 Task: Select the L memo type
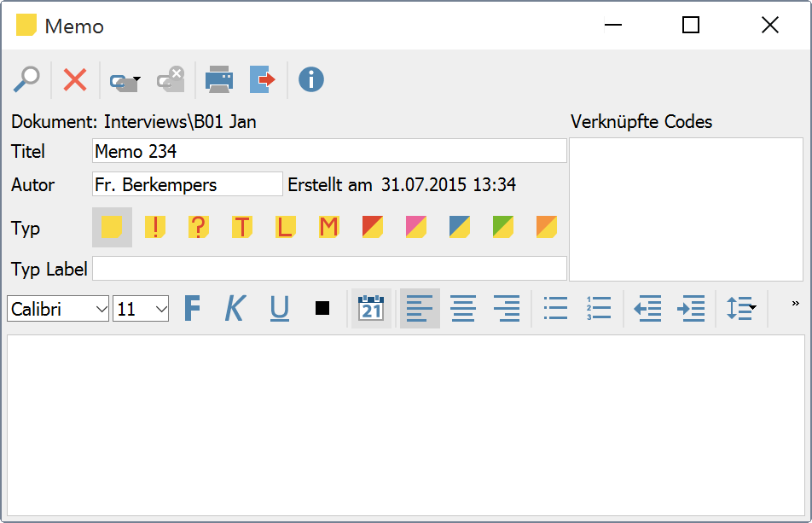pos(286,227)
